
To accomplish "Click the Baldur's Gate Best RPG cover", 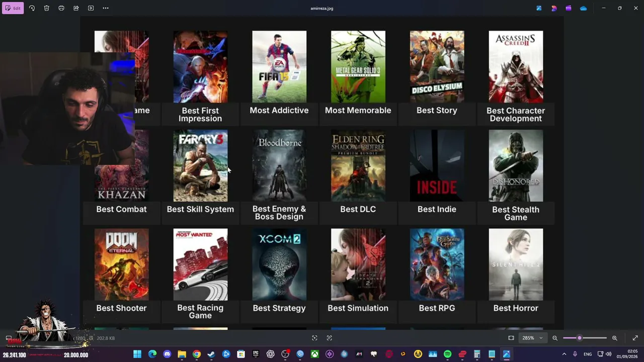I will pos(437,264).
